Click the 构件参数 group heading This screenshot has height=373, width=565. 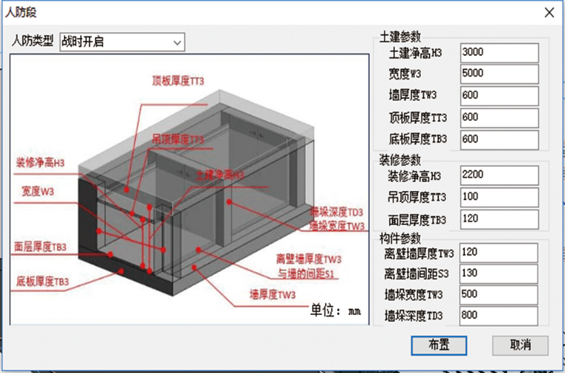[400, 238]
